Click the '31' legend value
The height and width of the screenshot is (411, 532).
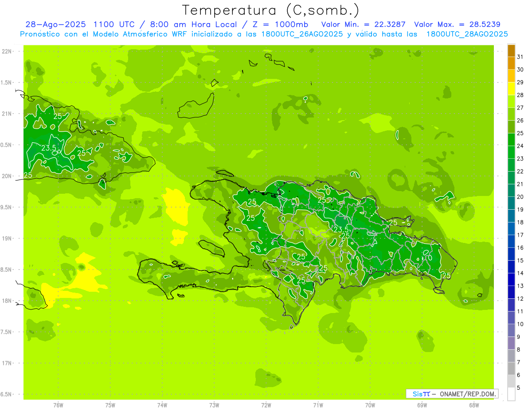pyautogui.click(x=520, y=57)
